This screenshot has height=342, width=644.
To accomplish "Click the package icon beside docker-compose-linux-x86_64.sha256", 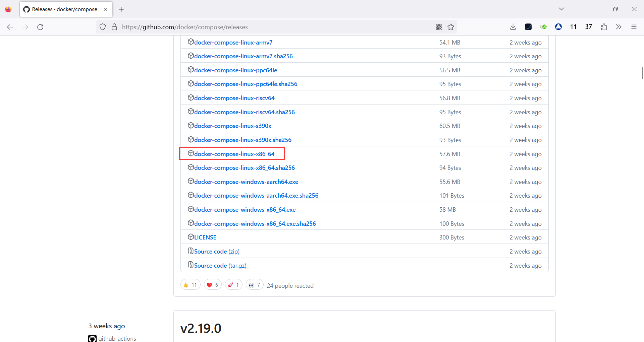I will (x=191, y=167).
